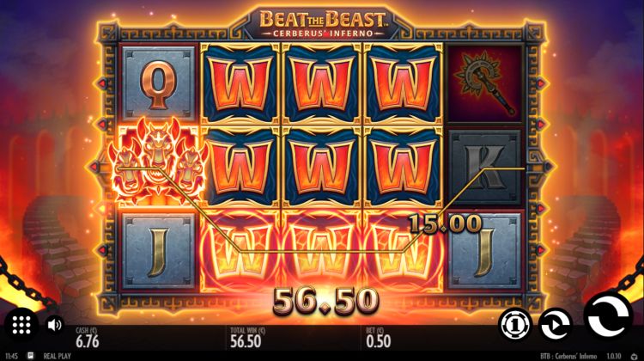Screen dimensions: 644x361
Task: Click the K symbol on fifth reel
Action: pyautogui.click(x=484, y=167)
